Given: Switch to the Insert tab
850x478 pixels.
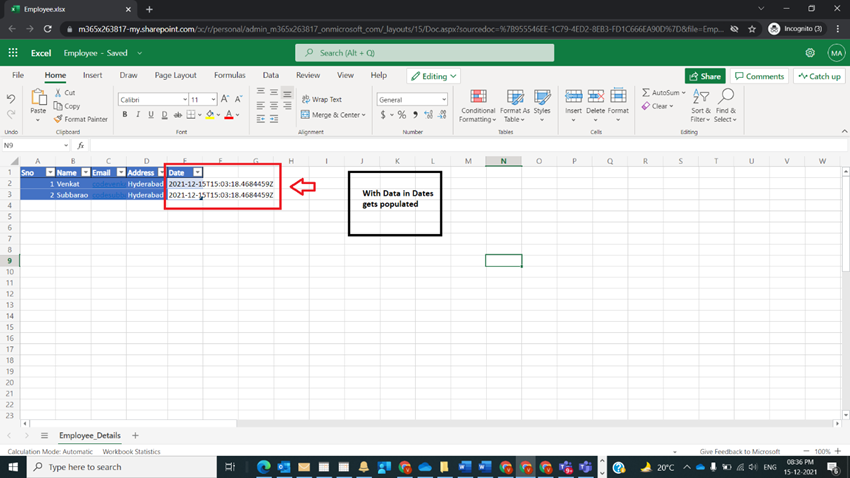Looking at the screenshot, I should coord(92,75).
